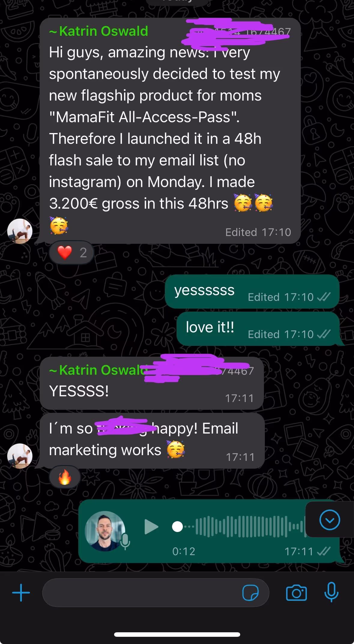Tap the fire emoji reaction

pyautogui.click(x=65, y=477)
